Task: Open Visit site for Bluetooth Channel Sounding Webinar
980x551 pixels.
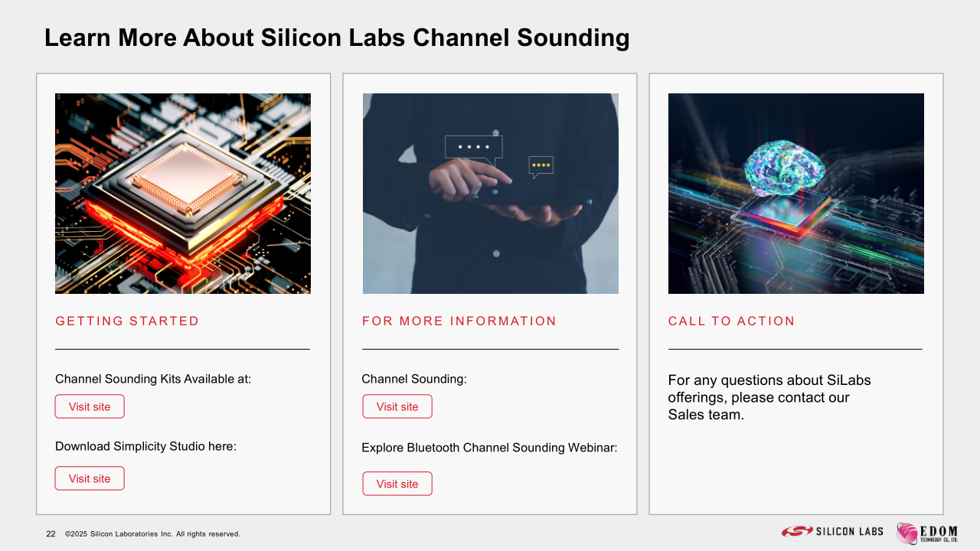Action: pyautogui.click(x=397, y=484)
